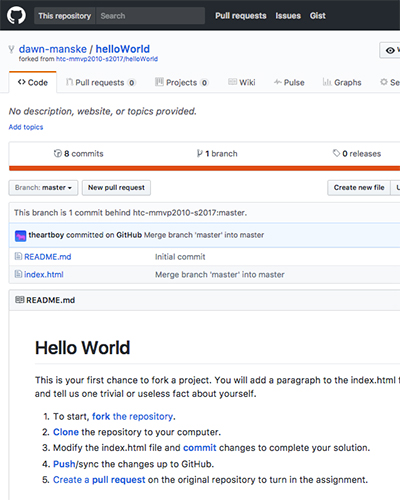Viewport: 400px width, 500px height.
Task: Click the book icon in README.md header
Action: 20,300
